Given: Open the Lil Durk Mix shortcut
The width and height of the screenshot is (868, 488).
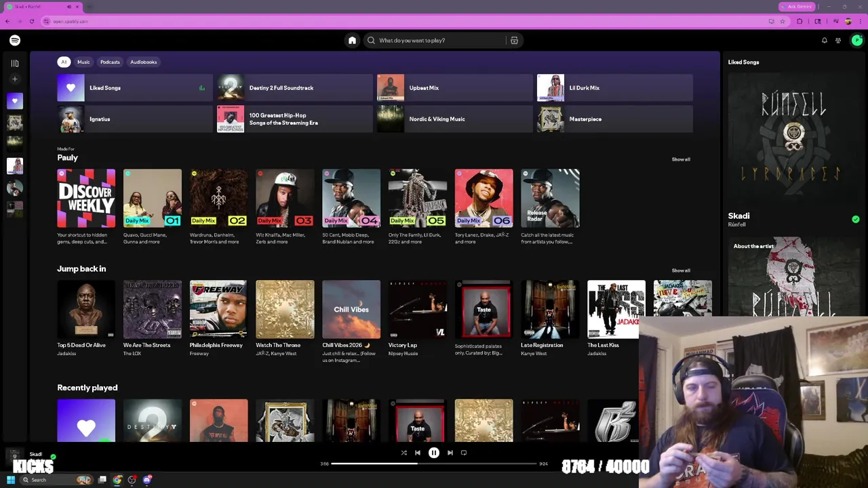Looking at the screenshot, I should pyautogui.click(x=615, y=88).
